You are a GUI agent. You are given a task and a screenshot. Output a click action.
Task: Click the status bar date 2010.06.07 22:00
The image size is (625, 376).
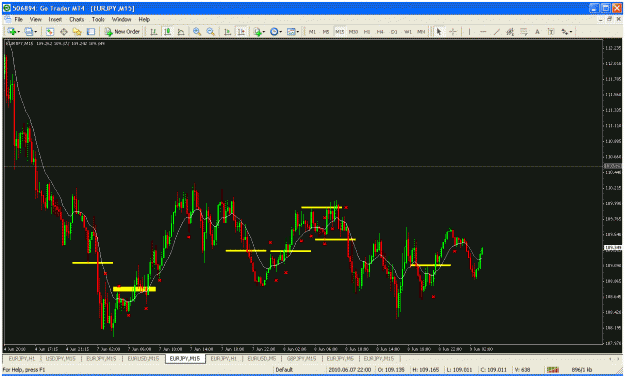tap(350, 370)
